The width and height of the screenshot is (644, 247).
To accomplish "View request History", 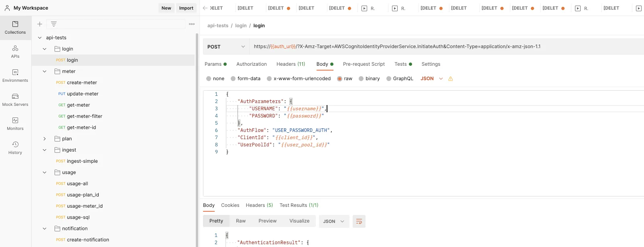I will (x=15, y=148).
